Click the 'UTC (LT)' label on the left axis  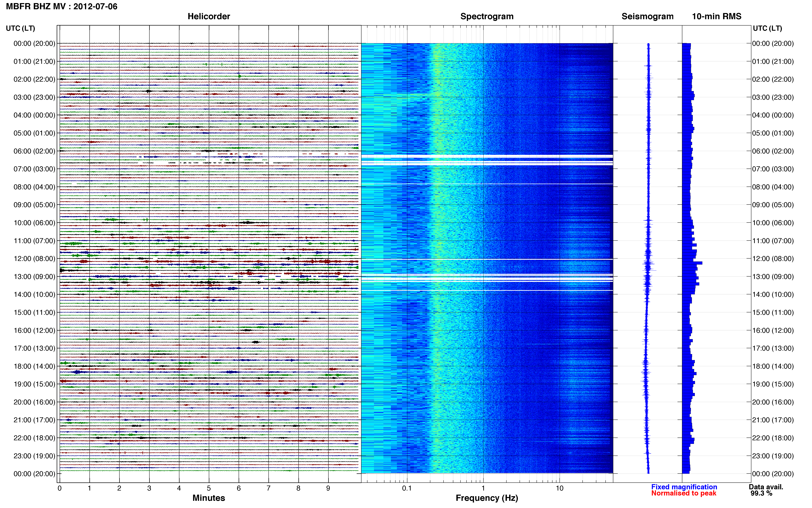[21, 28]
